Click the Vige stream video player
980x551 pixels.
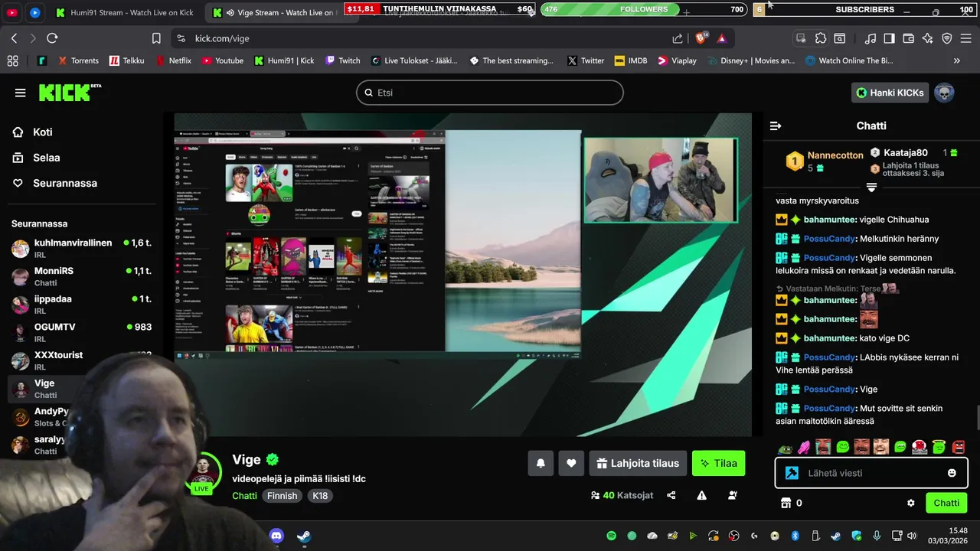[x=463, y=274]
